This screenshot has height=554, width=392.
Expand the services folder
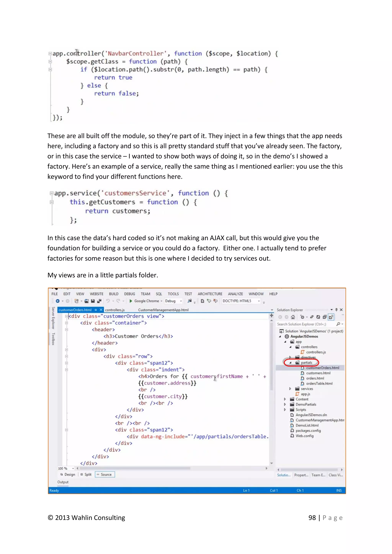[290, 389]
